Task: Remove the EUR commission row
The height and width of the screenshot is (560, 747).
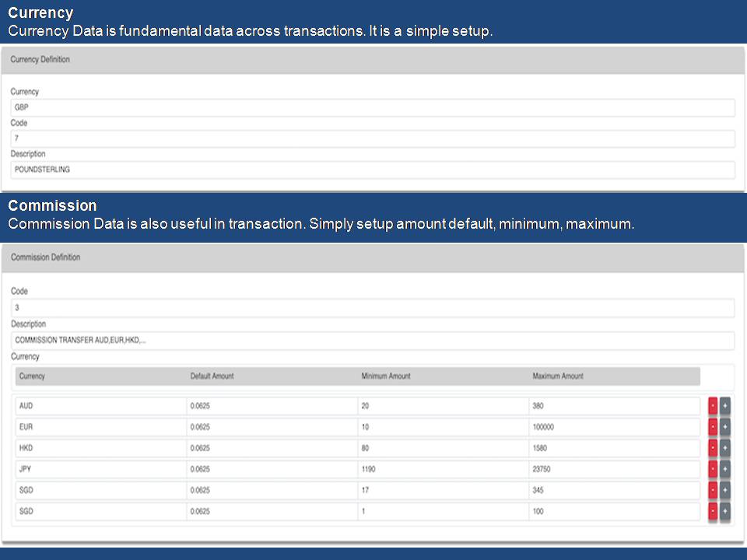Action: 713,427
